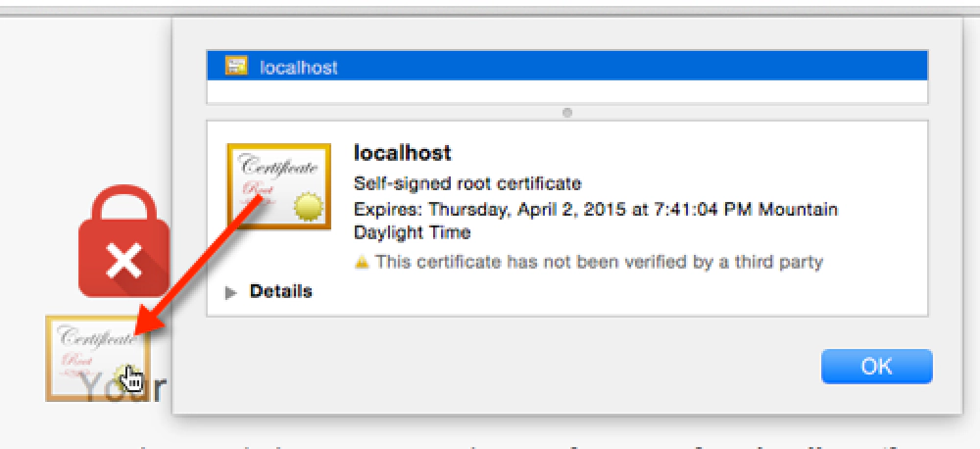Click the pane splitter dot handle
This screenshot has width=980, height=449.
[x=566, y=113]
